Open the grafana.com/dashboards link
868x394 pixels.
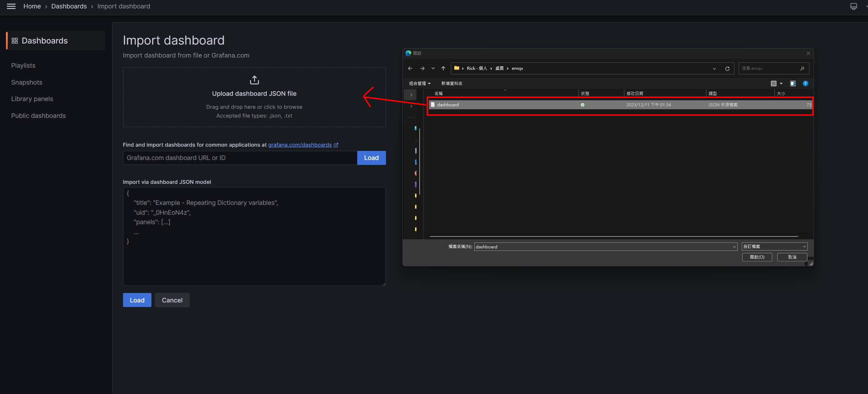point(300,145)
